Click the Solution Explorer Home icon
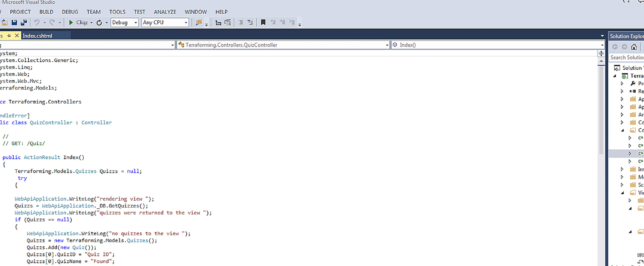 click(634, 47)
